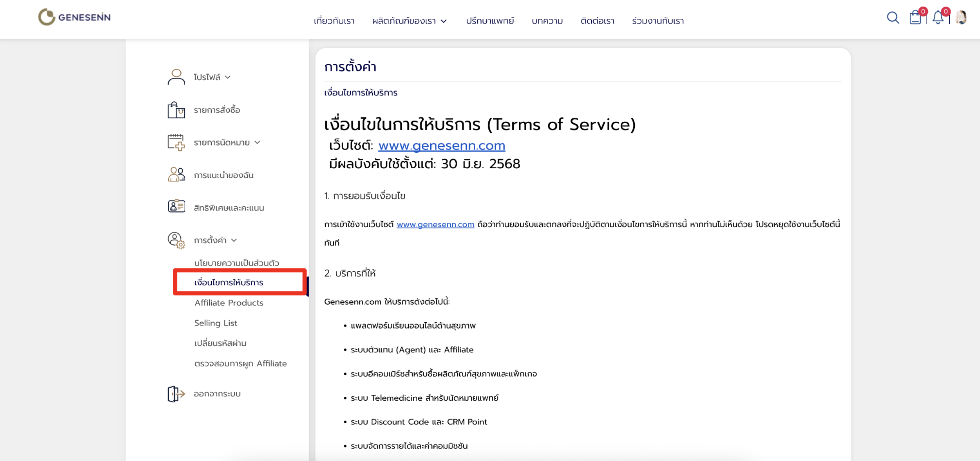Click the order list bag icon
Viewport: 980px width, 461px height.
click(176, 110)
